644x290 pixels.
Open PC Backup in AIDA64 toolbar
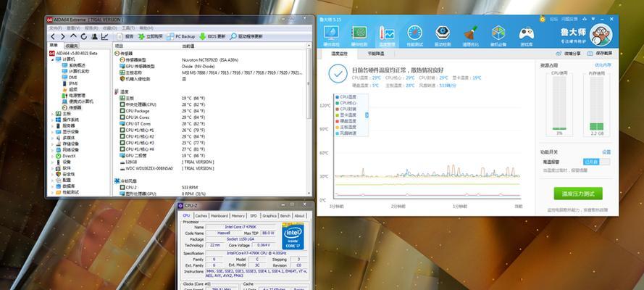(181, 36)
